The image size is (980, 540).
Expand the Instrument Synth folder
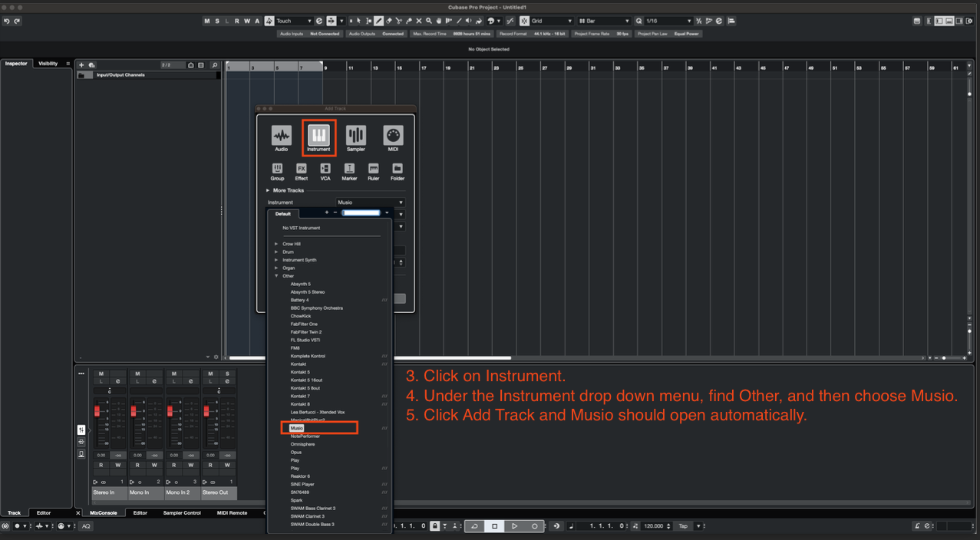coord(277,260)
